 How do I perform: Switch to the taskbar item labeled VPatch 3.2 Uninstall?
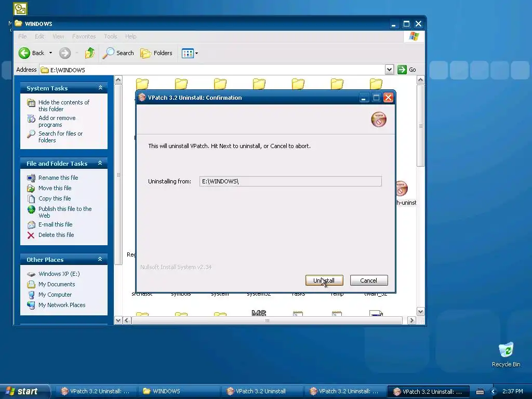tap(262, 391)
